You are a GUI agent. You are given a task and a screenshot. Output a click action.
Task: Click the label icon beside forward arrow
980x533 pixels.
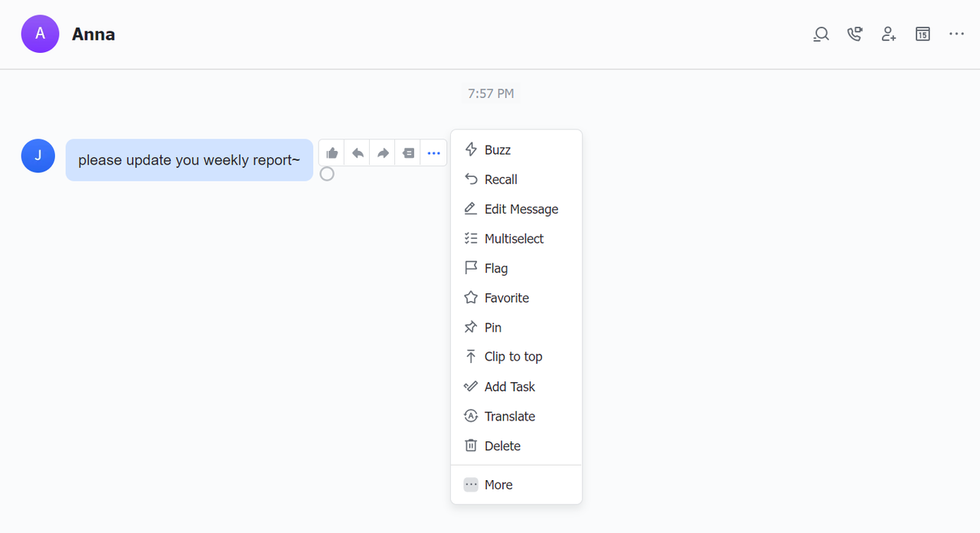coord(408,153)
